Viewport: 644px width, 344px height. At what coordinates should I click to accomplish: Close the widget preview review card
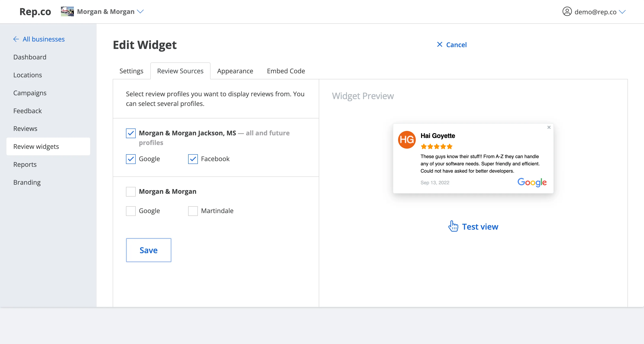click(549, 127)
